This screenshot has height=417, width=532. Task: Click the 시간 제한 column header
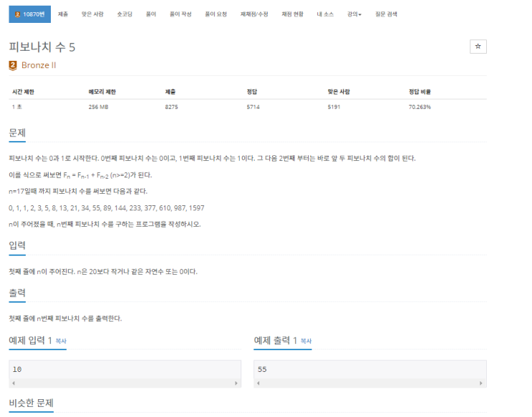tap(24, 92)
